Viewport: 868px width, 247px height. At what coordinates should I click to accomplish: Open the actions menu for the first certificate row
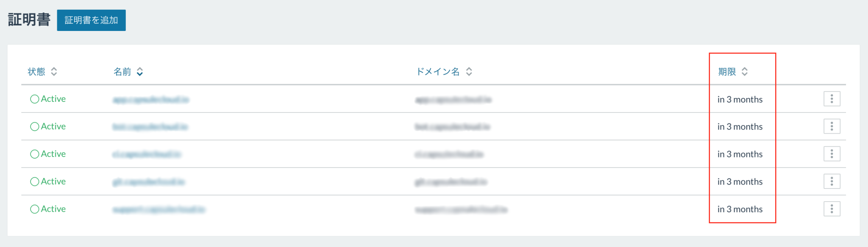831,98
